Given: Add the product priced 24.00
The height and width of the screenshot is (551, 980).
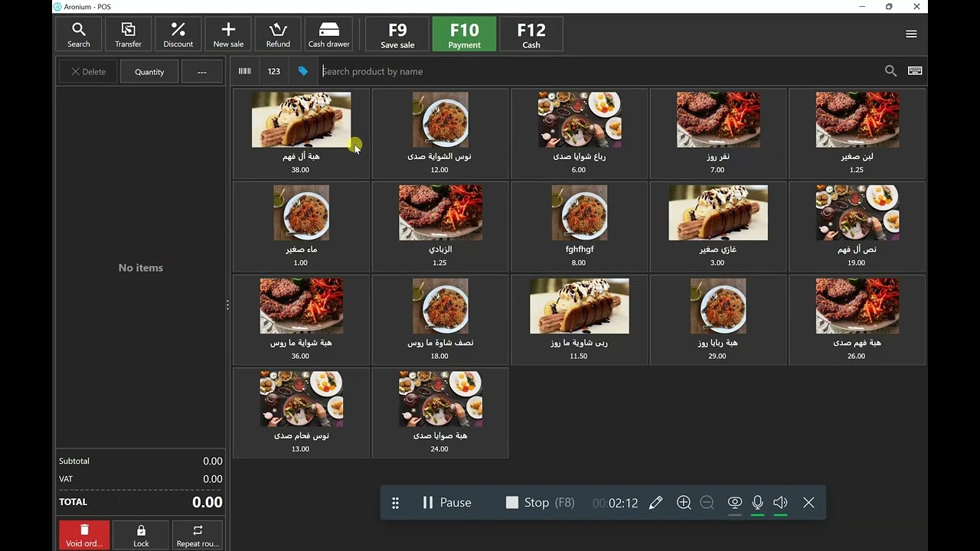Looking at the screenshot, I should [x=440, y=413].
